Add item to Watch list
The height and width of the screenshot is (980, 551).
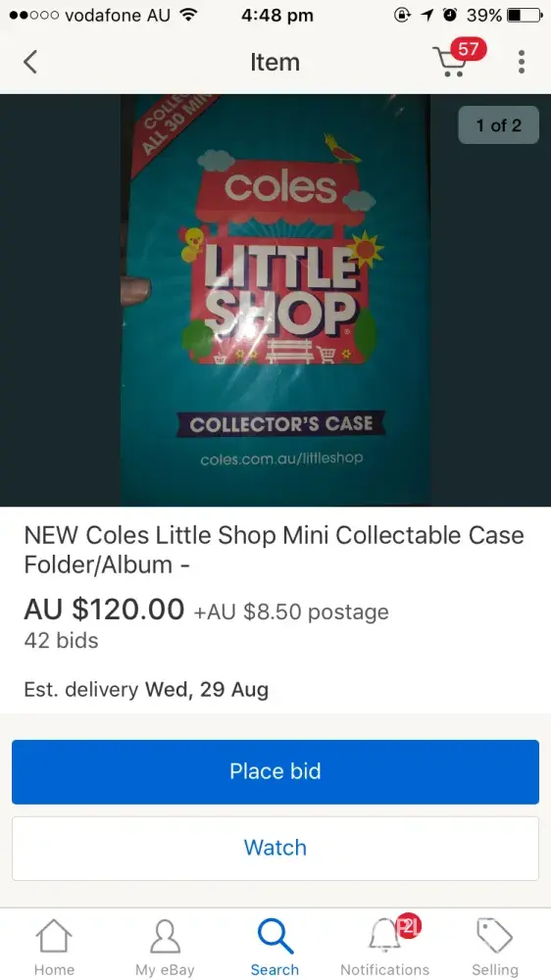pos(275,848)
